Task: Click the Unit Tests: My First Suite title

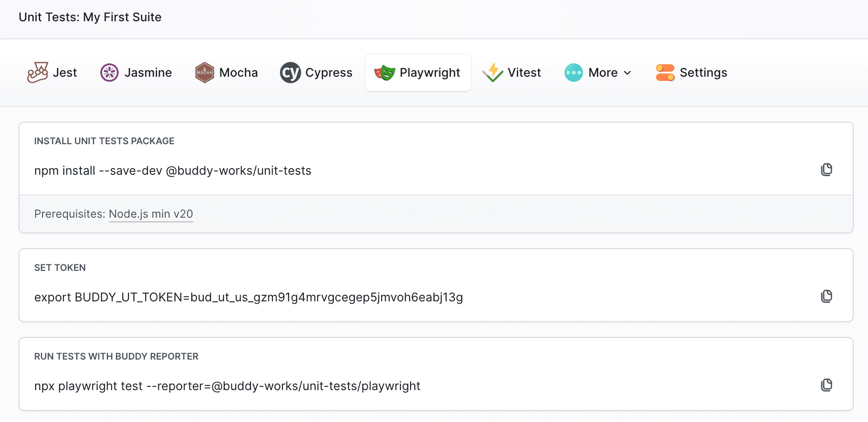Action: [x=90, y=17]
